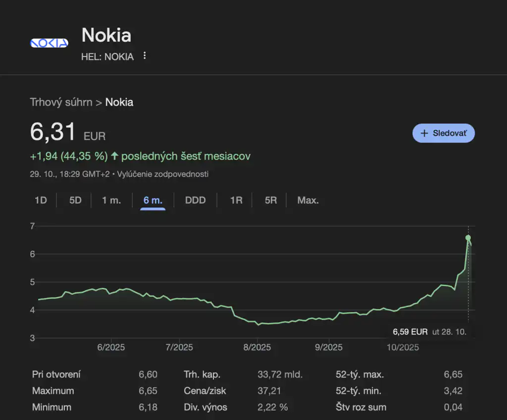Screen dimensions: 507x420
Task: Click the green upward arrow trend icon
Action: click(114, 157)
